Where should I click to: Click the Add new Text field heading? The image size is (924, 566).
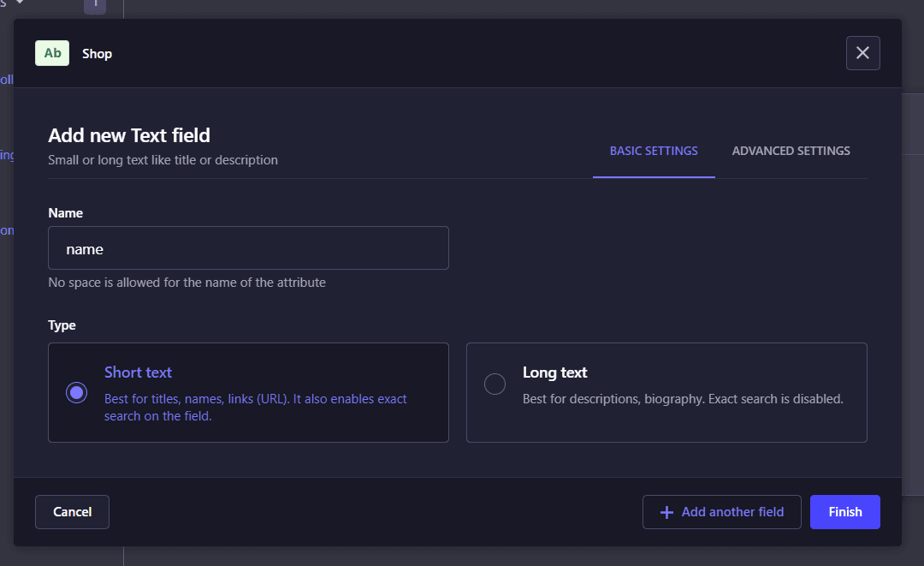pyautogui.click(x=129, y=135)
